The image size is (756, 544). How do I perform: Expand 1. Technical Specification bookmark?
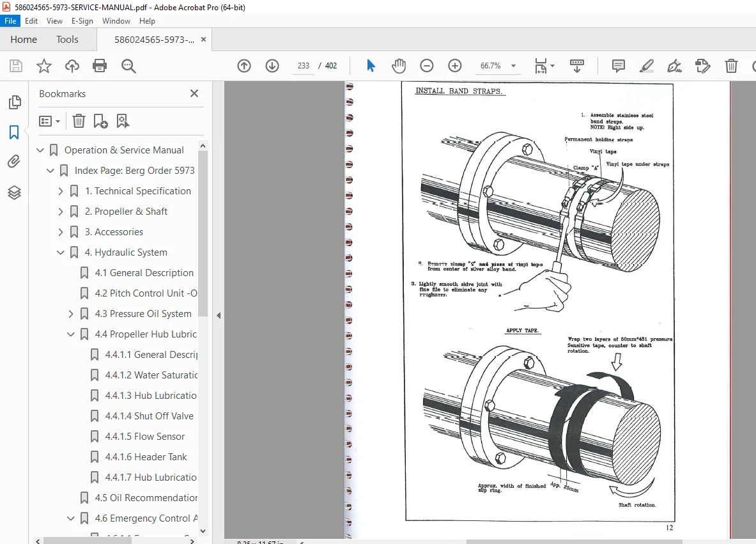(60, 191)
